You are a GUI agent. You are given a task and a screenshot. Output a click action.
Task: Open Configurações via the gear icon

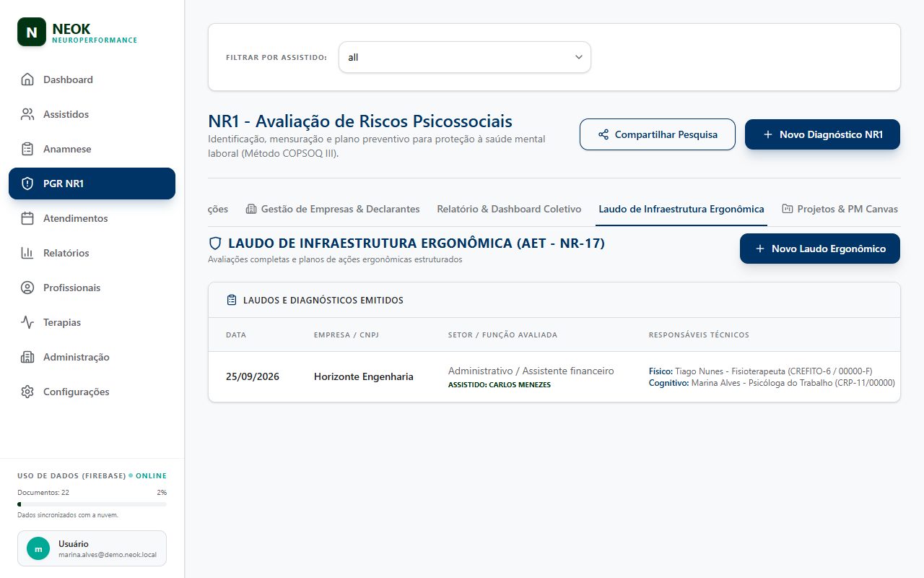tap(27, 392)
